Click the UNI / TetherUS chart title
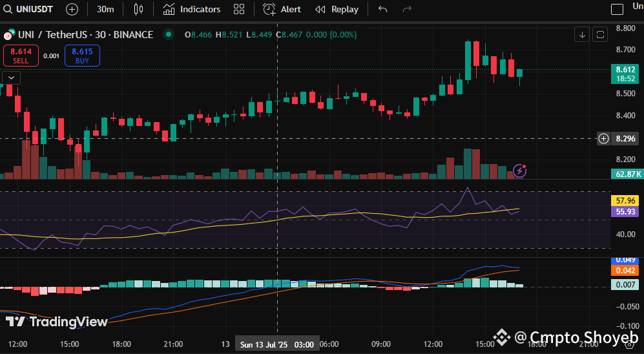Viewport: 644px width, 354px height. (x=85, y=34)
